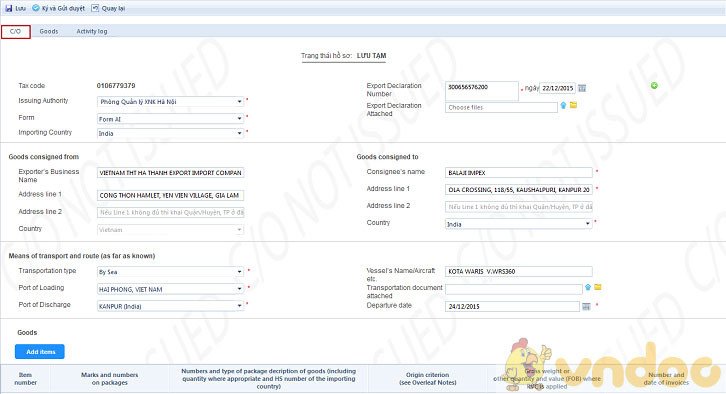The height and width of the screenshot is (394, 726).
Task: Click upload icon for Transportation document attached
Action: pyautogui.click(x=588, y=288)
